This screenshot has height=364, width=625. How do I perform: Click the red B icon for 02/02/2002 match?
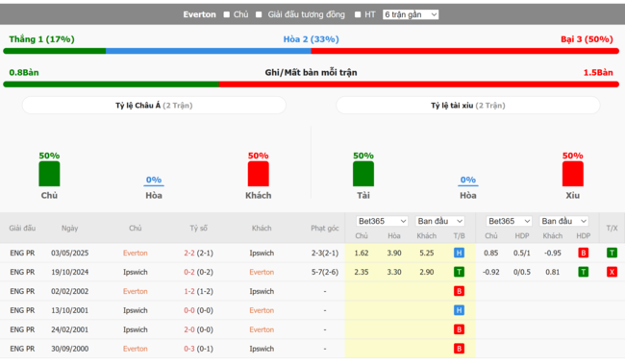459,291
